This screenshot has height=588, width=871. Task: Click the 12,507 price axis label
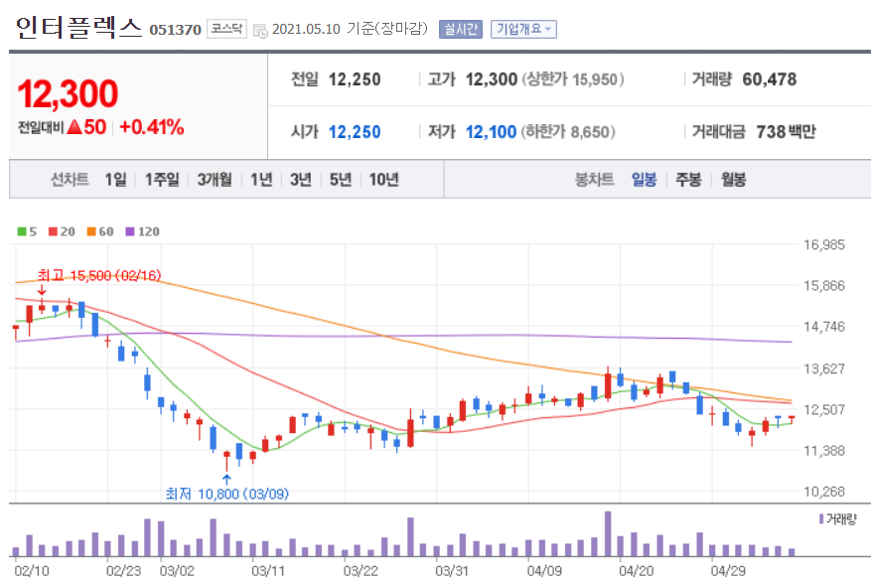pos(824,409)
